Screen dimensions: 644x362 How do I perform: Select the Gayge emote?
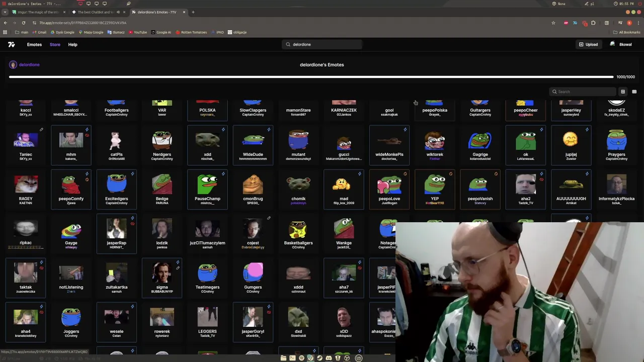coord(71,233)
